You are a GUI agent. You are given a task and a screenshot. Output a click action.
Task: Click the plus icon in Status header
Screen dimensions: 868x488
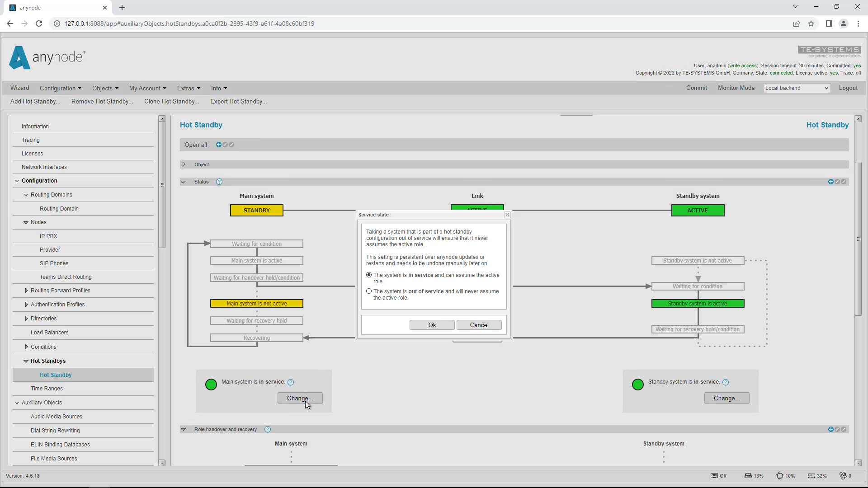click(831, 182)
